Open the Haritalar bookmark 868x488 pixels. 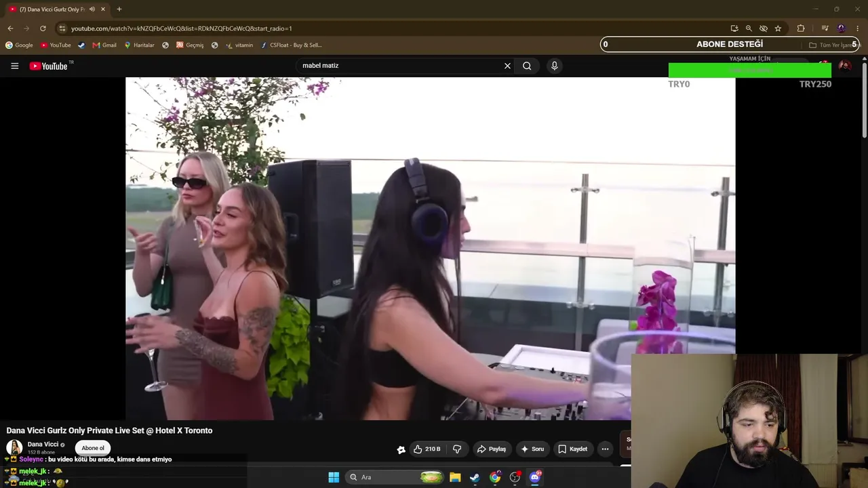[x=139, y=45]
